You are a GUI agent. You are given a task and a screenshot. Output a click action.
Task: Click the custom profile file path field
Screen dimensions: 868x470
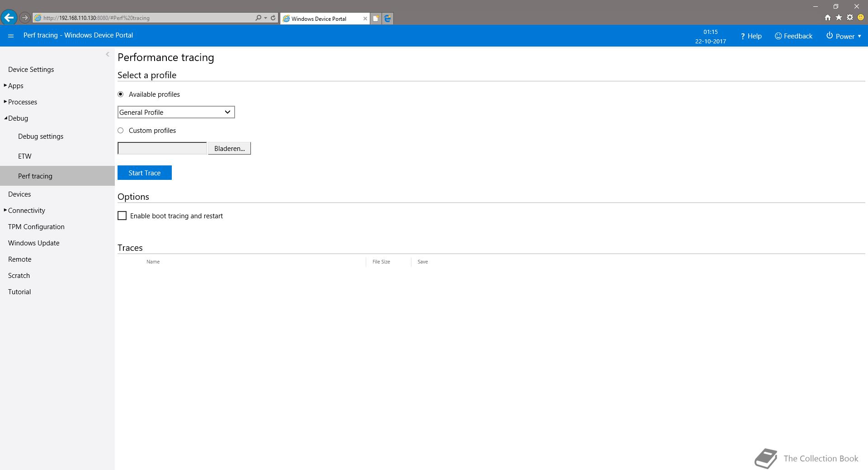pyautogui.click(x=162, y=148)
